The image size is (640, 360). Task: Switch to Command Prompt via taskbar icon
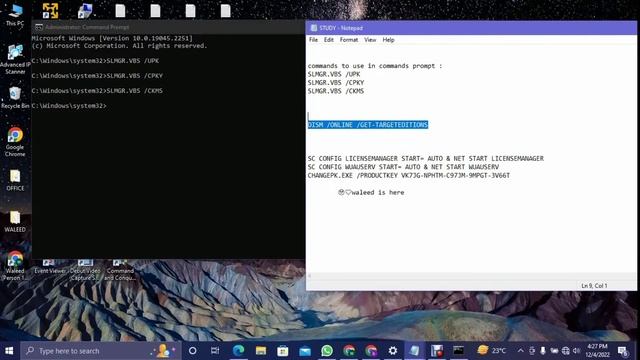pos(458,351)
